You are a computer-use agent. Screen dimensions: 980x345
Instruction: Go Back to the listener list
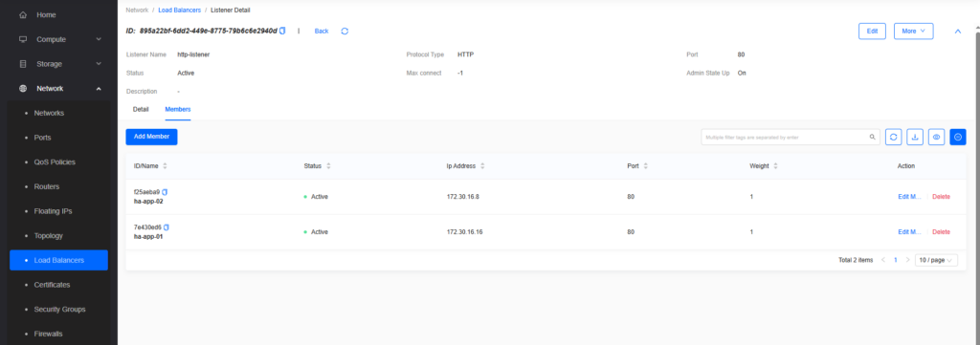click(x=322, y=31)
